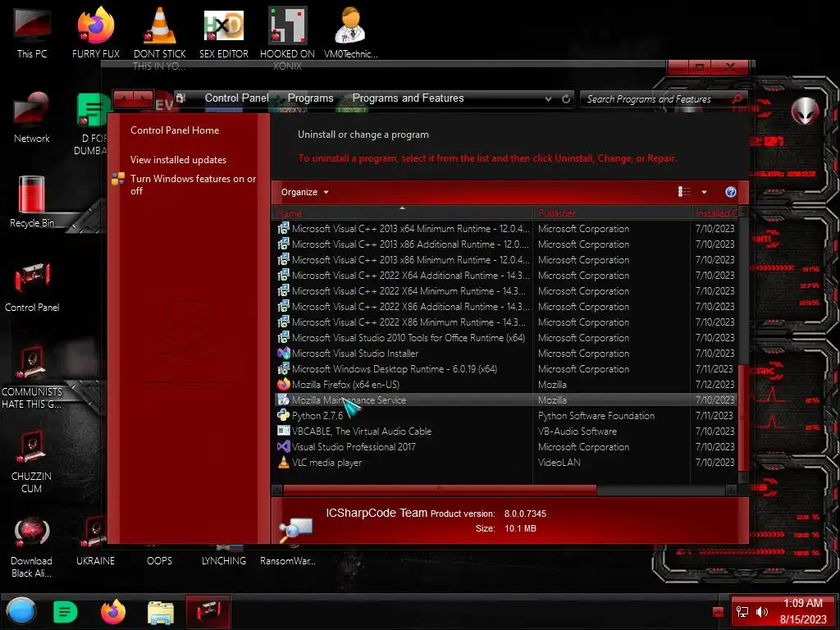Viewport: 840px width, 630px height.
Task: Click Programs in the breadcrumb path
Action: click(310, 98)
